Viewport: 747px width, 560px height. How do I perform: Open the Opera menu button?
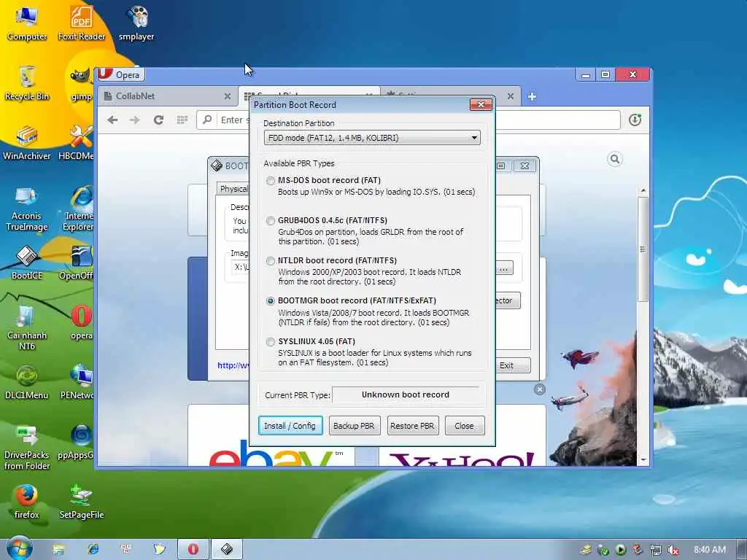click(121, 75)
